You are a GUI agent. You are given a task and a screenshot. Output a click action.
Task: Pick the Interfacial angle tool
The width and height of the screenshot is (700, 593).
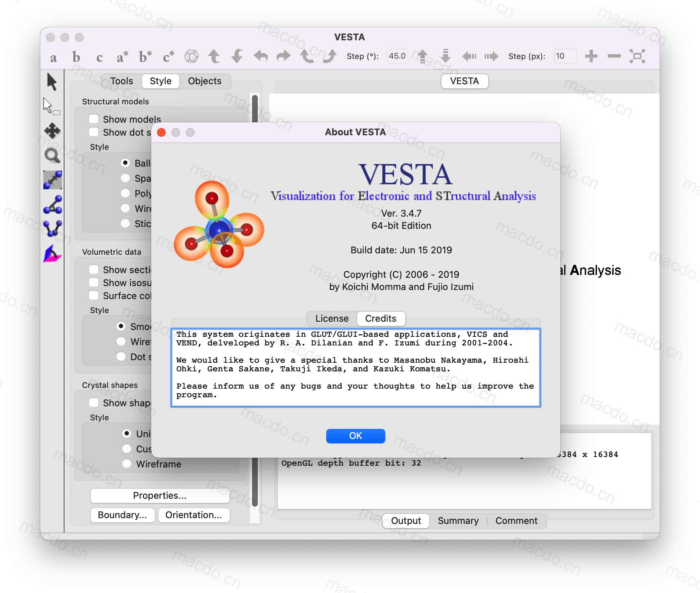tap(53, 254)
